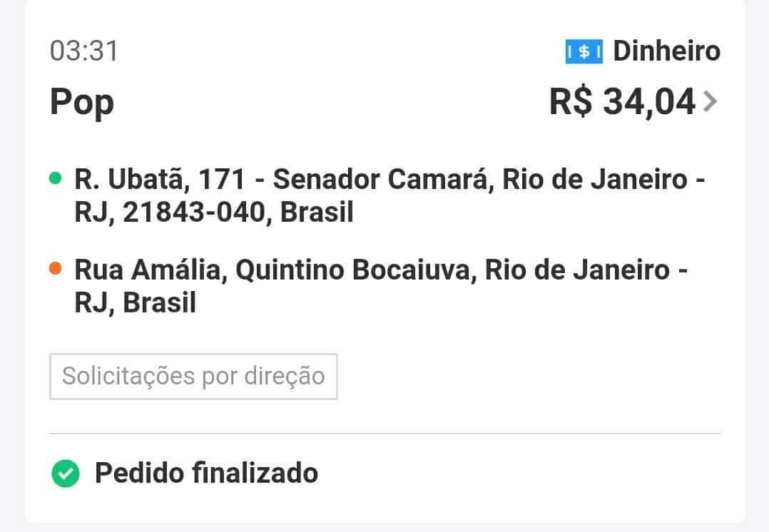
Task: Open the R$ 34,04 fare details
Action: [x=622, y=102]
